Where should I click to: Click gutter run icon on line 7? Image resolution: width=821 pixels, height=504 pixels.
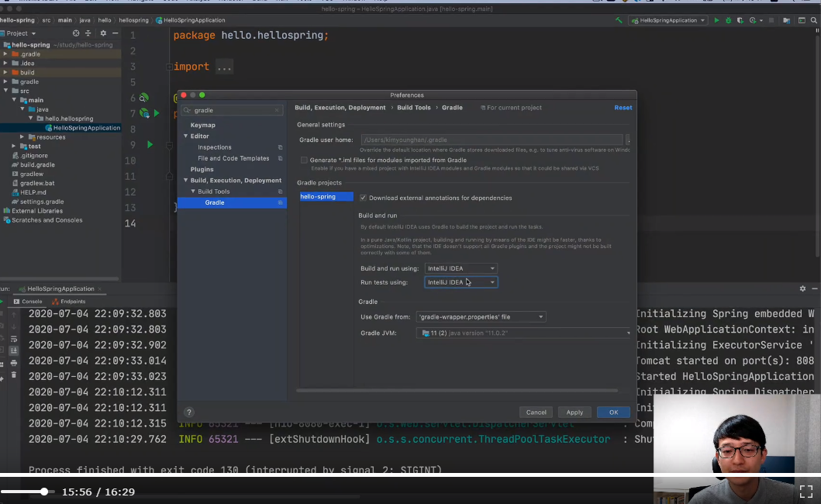156,113
